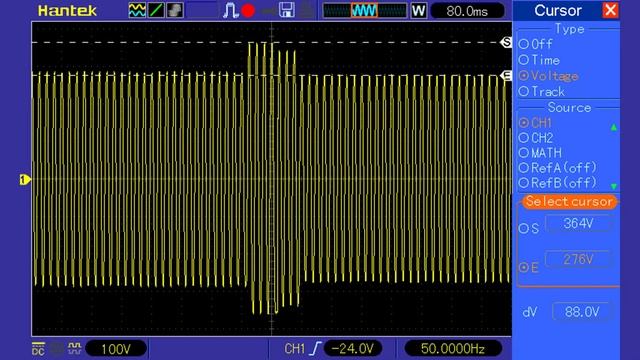Click the pulse trigger status icon
Image resolution: width=640 pixels, height=360 pixels.
[x=230, y=10]
